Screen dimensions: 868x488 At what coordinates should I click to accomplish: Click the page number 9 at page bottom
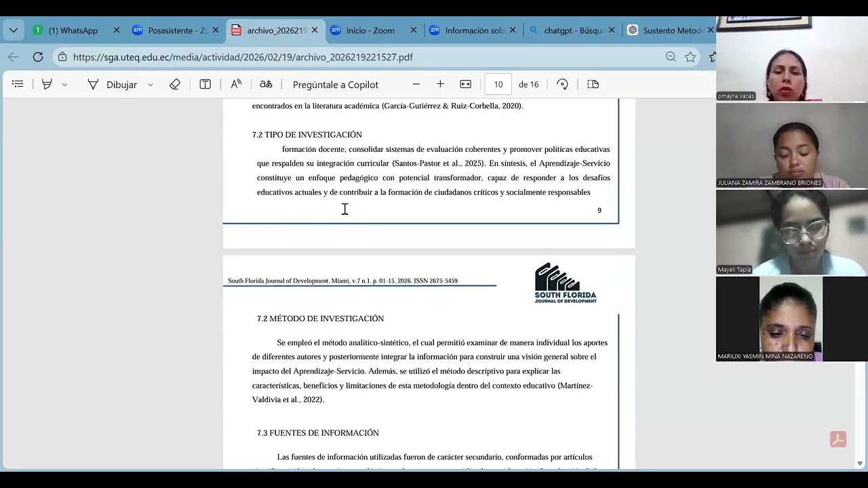tap(599, 211)
